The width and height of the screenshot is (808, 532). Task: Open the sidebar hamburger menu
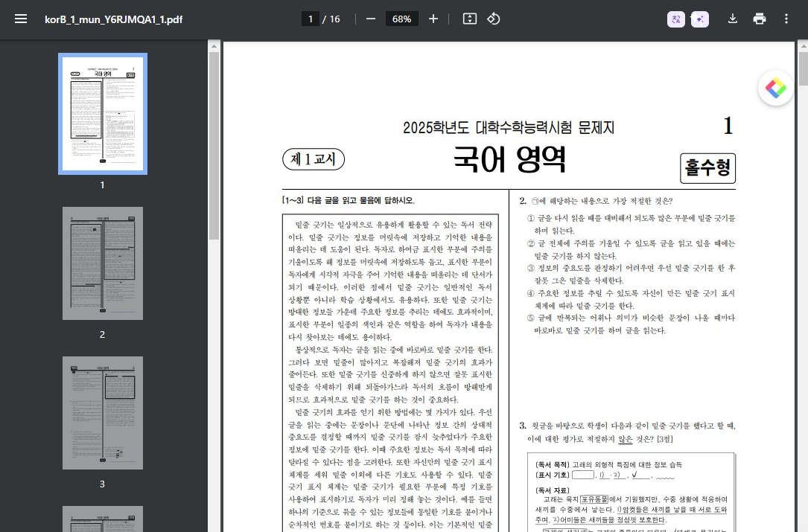tap(21, 19)
